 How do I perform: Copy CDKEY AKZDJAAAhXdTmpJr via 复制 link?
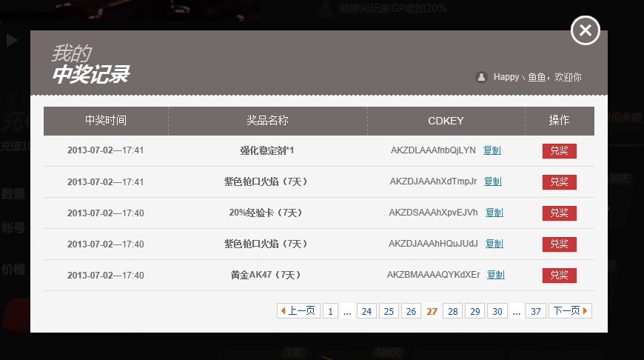(x=493, y=181)
